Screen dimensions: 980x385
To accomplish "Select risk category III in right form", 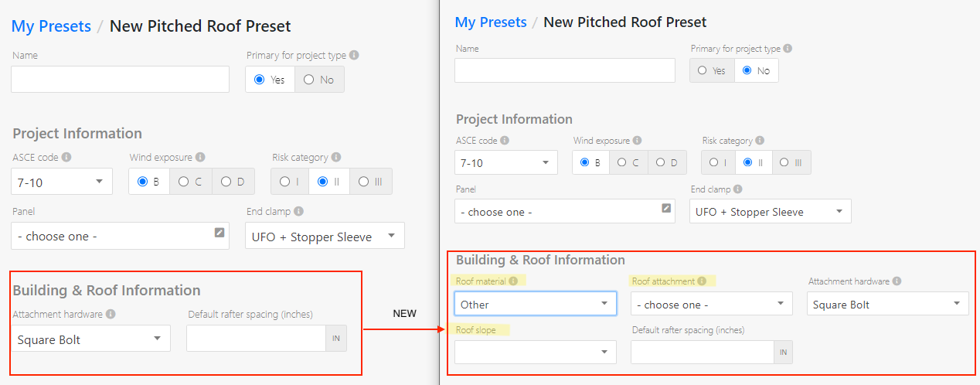I will (x=791, y=162).
